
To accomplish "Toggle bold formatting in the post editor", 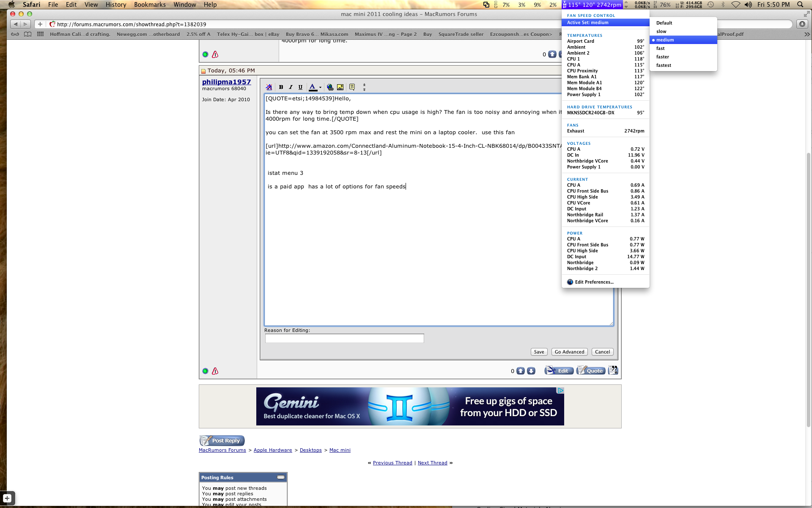I will (x=281, y=87).
